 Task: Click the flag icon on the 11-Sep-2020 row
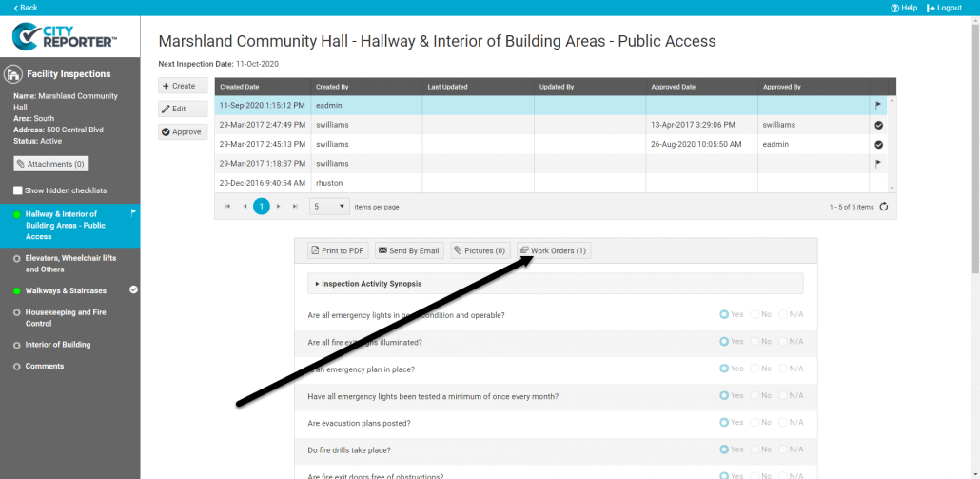tap(878, 106)
